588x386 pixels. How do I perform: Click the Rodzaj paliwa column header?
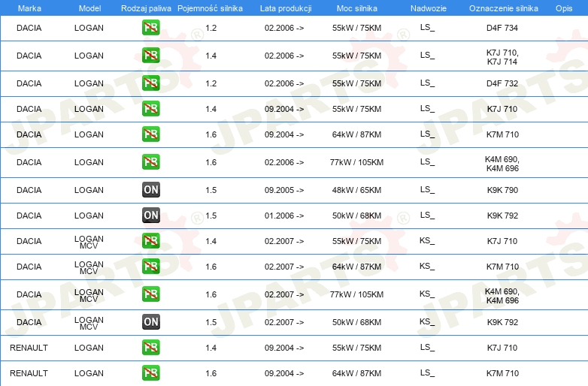point(146,8)
